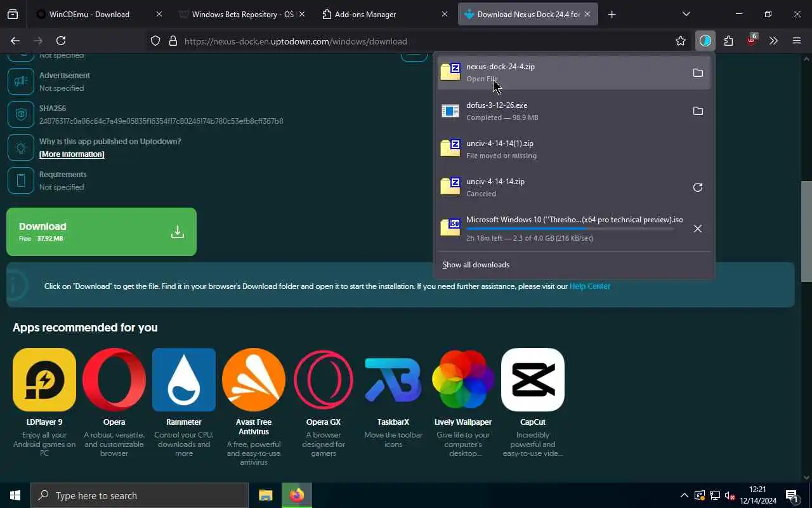The height and width of the screenshot is (508, 812).
Task: Close the WinCDEmu - Download tab
Action: 159,14
